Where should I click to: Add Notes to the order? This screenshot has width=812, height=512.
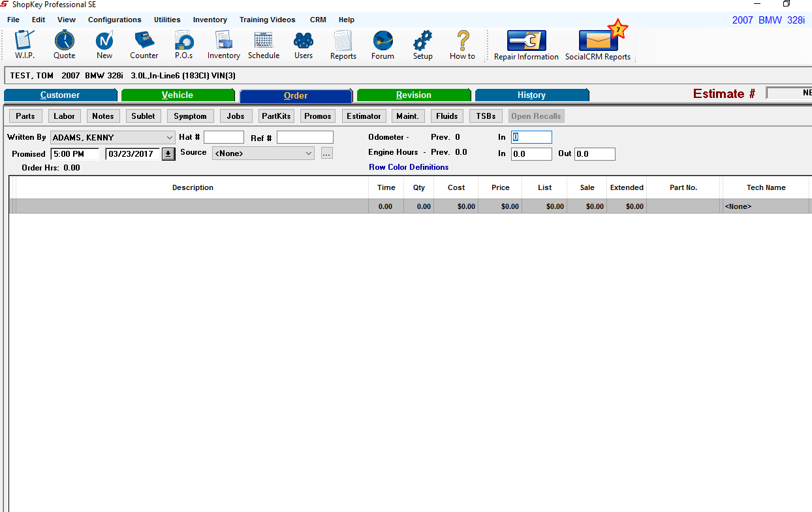click(x=103, y=116)
